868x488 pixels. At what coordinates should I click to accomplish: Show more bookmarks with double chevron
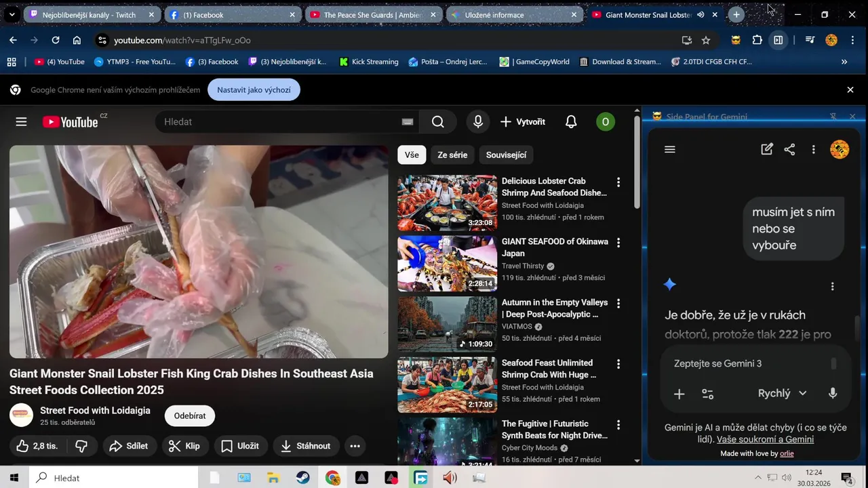pyautogui.click(x=844, y=62)
